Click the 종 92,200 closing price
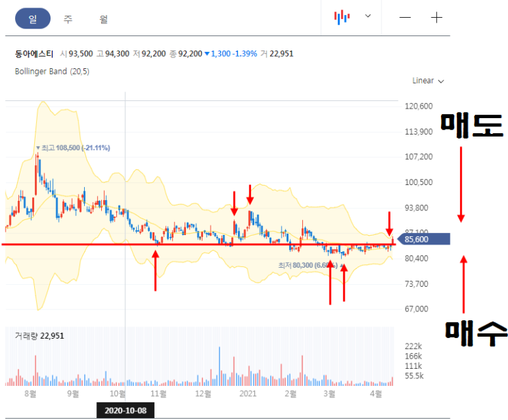Screen dimensions: 508x420 186,54
